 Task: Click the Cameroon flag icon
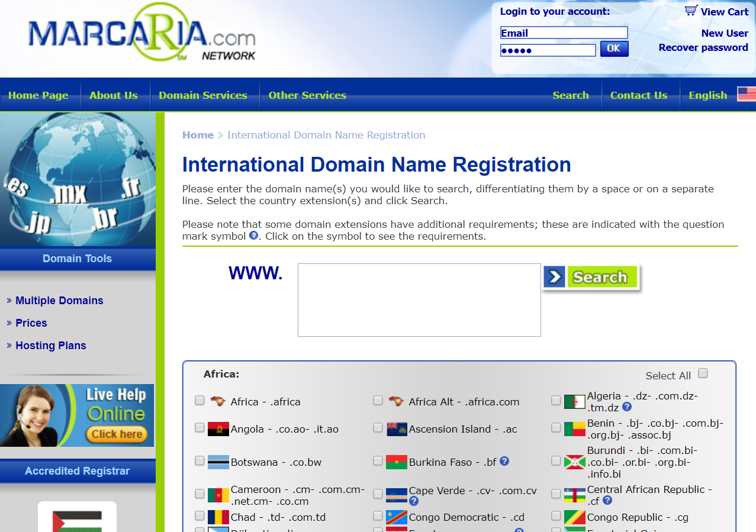(x=218, y=495)
